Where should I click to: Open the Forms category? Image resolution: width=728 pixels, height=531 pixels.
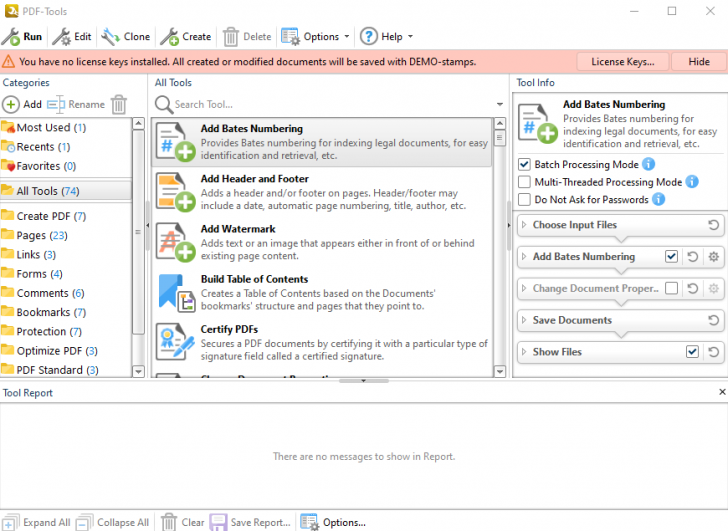point(66,274)
